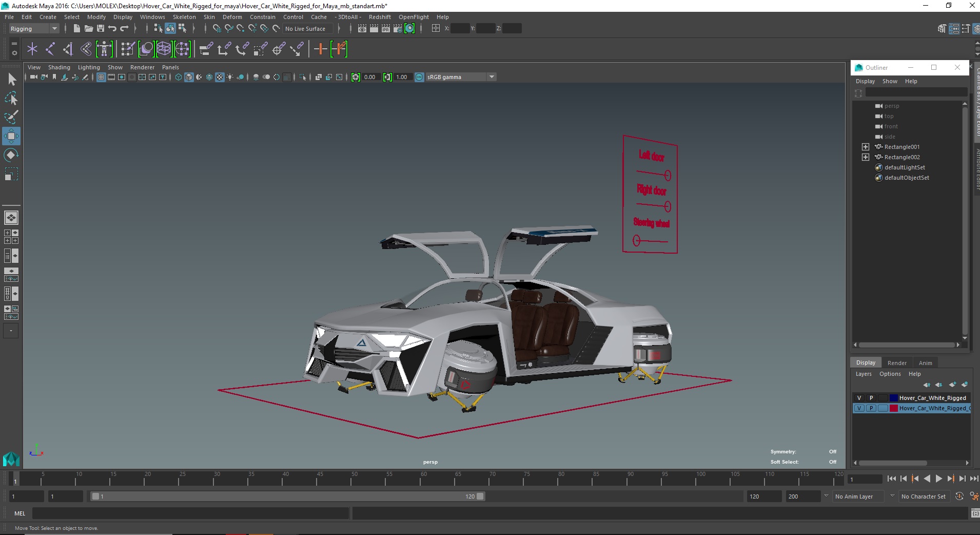Click the Save Scene icon
Image resolution: width=980 pixels, height=535 pixels.
[100, 29]
